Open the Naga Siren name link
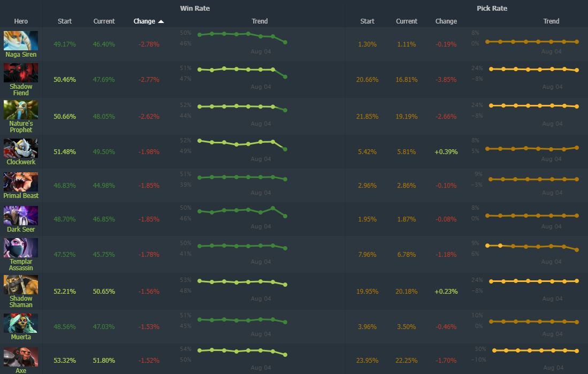Screen dimensions: 588x374 [21, 55]
